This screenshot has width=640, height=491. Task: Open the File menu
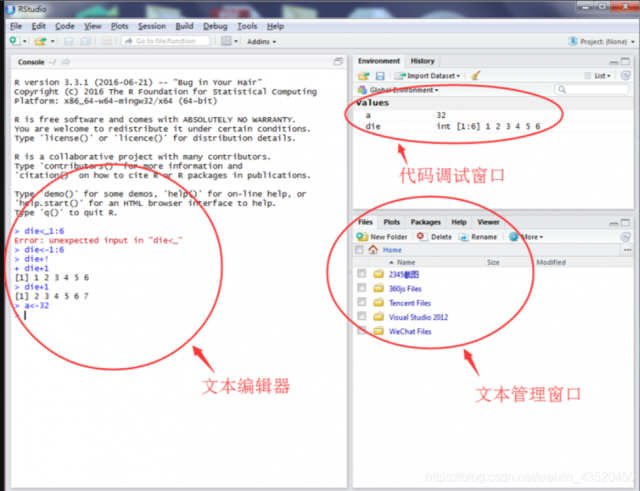(16, 26)
